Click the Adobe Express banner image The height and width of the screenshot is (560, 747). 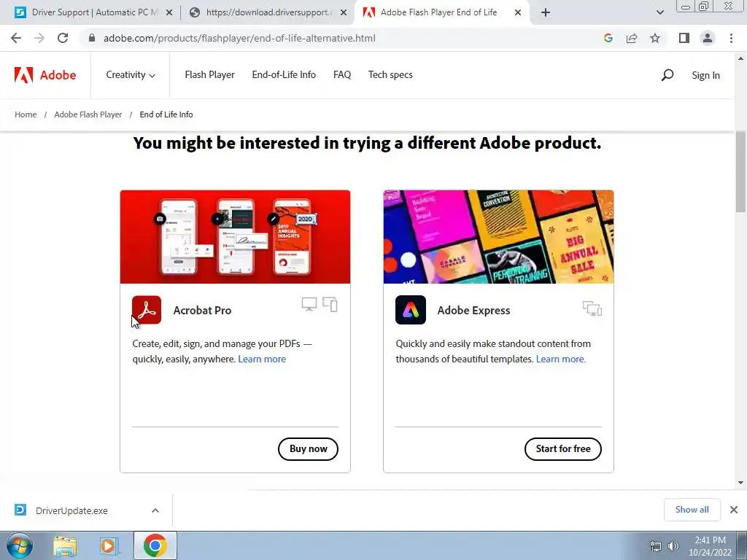(x=499, y=237)
